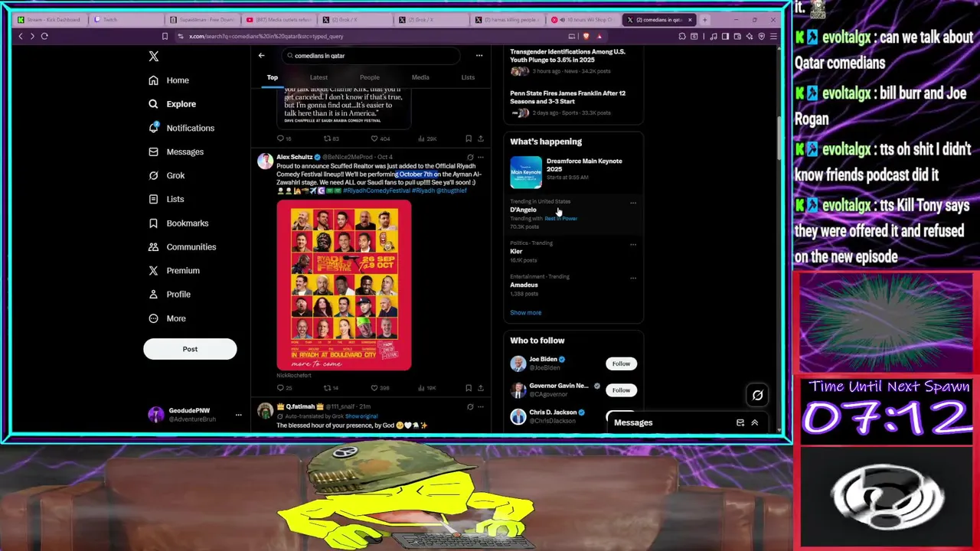
Task: Reply to the Chappelle quote post (16)
Action: [x=283, y=139]
